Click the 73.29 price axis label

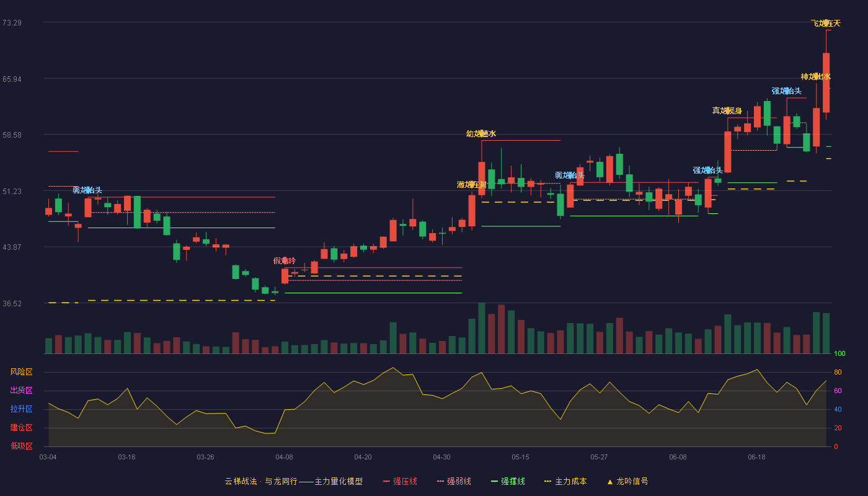point(12,23)
